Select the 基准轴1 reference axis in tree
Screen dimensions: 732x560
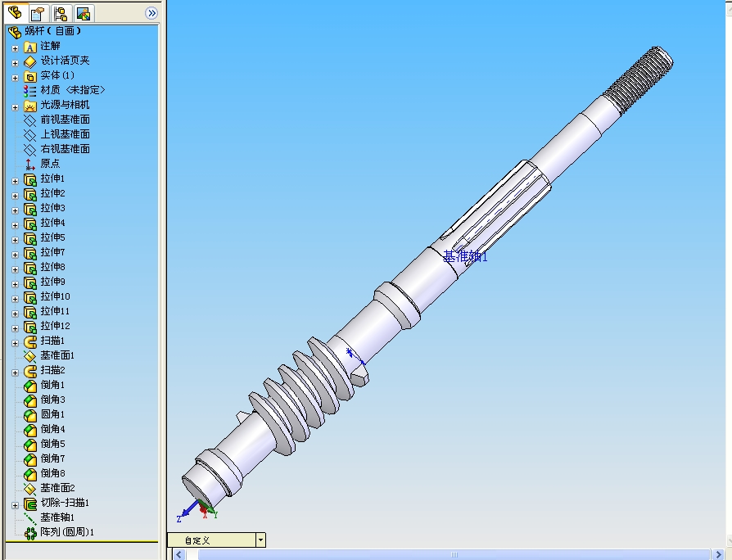point(57,517)
